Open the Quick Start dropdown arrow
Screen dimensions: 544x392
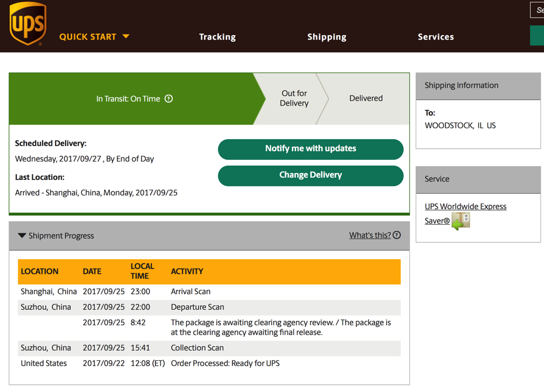pyautogui.click(x=126, y=36)
